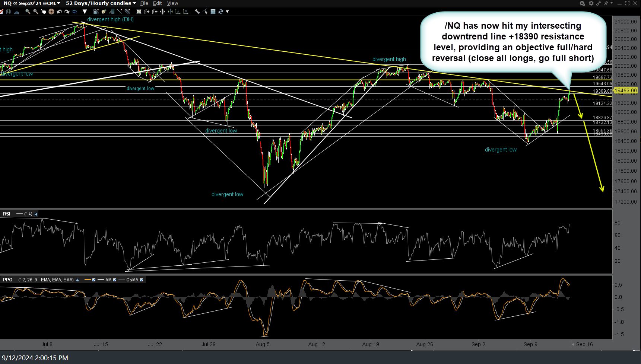Click the refresh data icon

220,12
